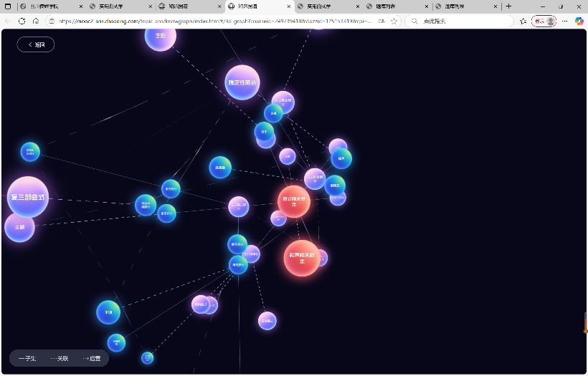588x376 pixels.
Task: Open the Copilot icon in browser toolbar
Action: (x=579, y=21)
